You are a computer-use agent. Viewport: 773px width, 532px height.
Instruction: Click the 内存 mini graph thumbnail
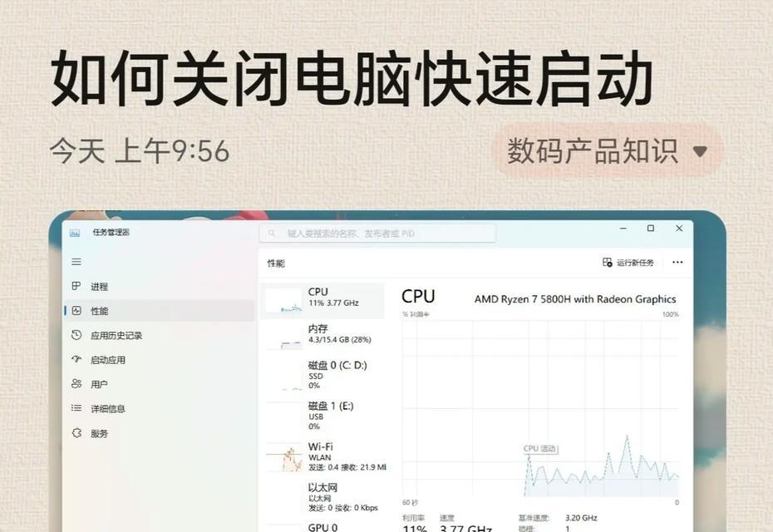point(283,338)
